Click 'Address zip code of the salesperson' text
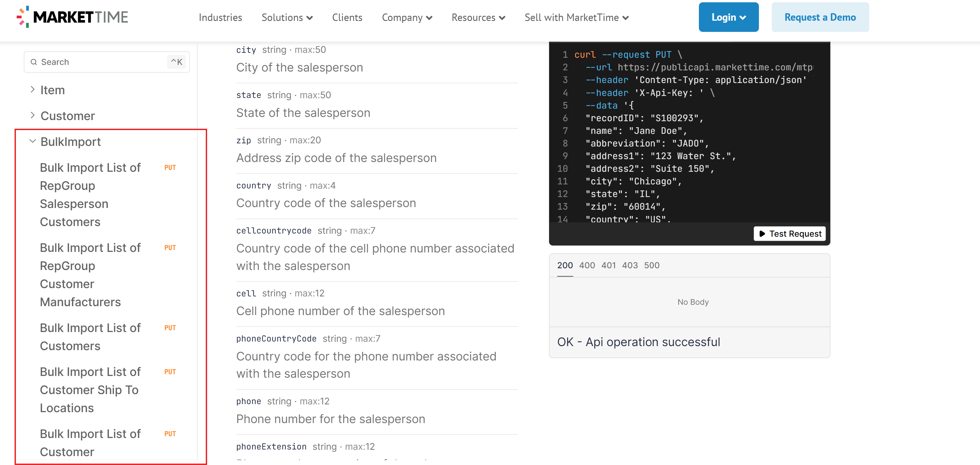Viewport: 980px width, 465px height. (336, 158)
